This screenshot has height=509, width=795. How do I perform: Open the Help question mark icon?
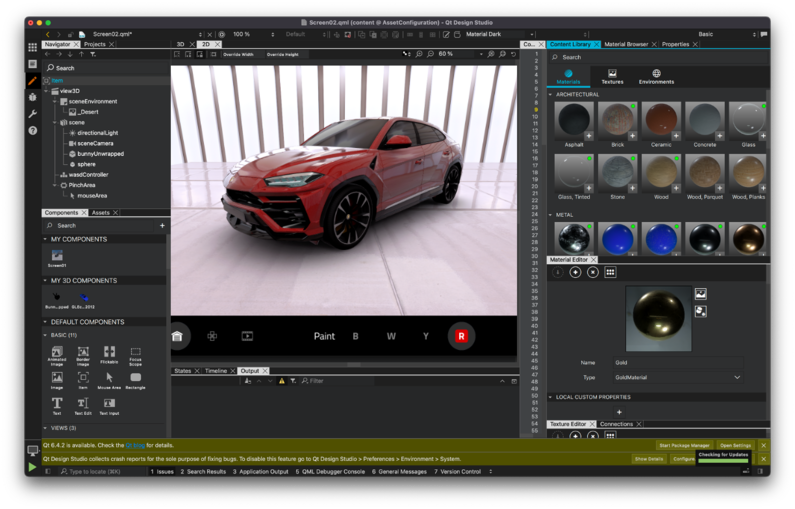[x=32, y=131]
